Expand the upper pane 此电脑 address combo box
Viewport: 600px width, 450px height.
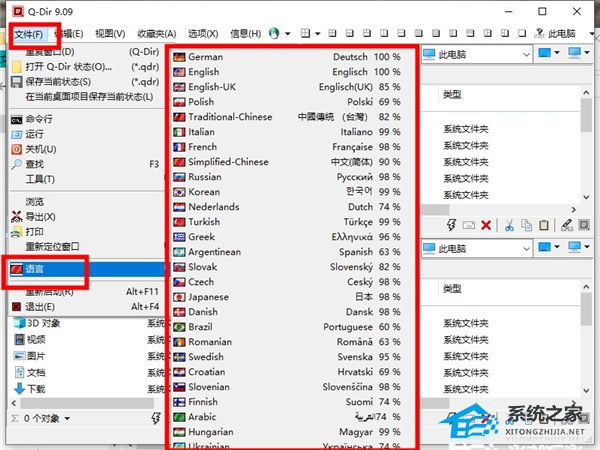tap(527, 55)
